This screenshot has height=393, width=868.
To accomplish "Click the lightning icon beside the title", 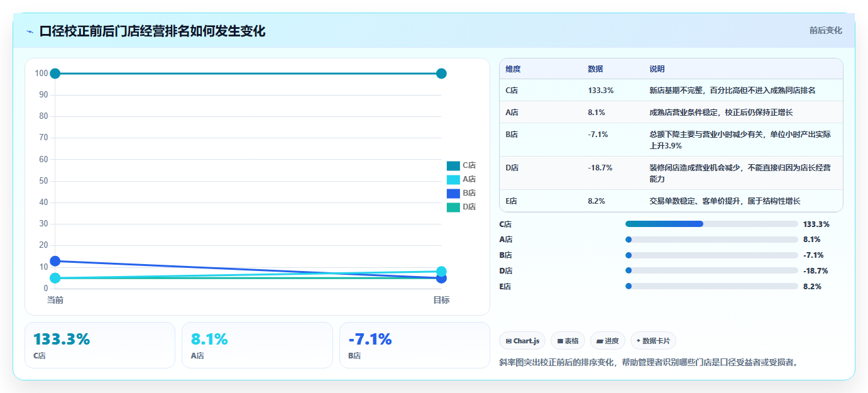I will coord(30,31).
